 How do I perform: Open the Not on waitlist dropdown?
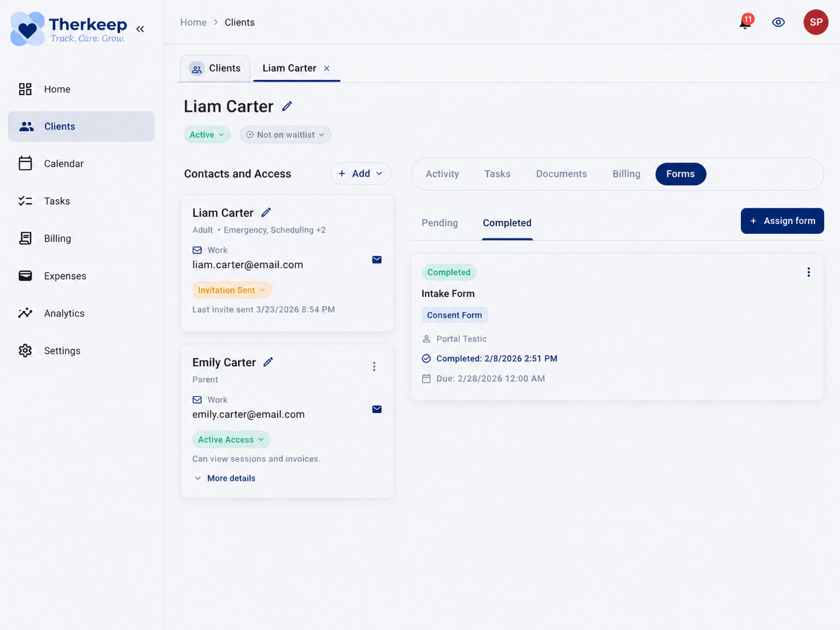coord(285,135)
